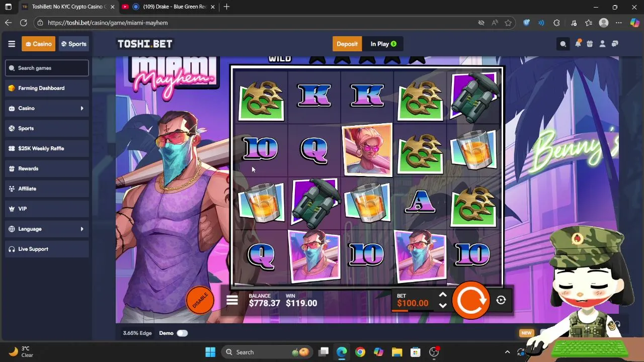Switch to the Sports section in header
This screenshot has height=362, width=644.
(74, 44)
